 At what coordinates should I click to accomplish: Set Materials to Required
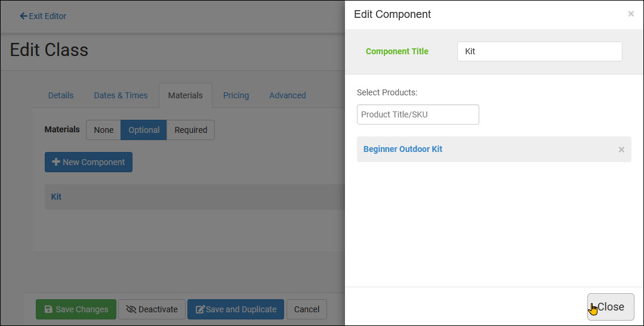coord(190,130)
